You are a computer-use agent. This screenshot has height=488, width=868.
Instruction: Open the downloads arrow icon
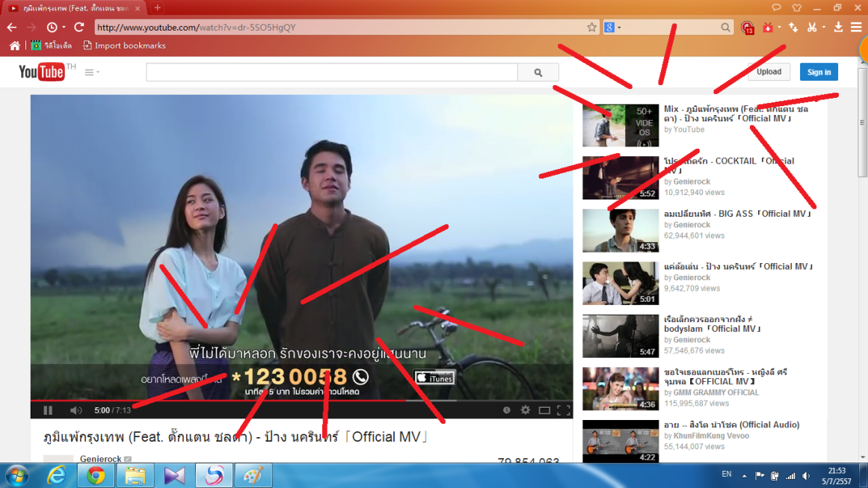838,27
